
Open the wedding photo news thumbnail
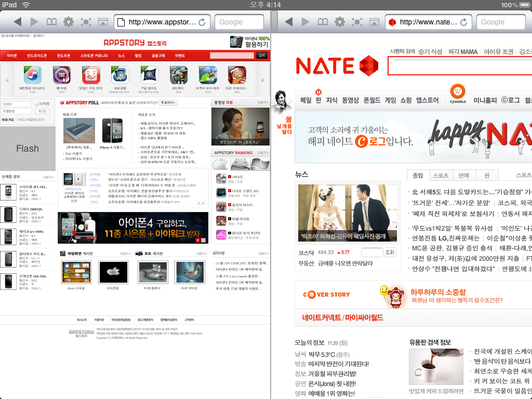pyautogui.click(x=348, y=212)
